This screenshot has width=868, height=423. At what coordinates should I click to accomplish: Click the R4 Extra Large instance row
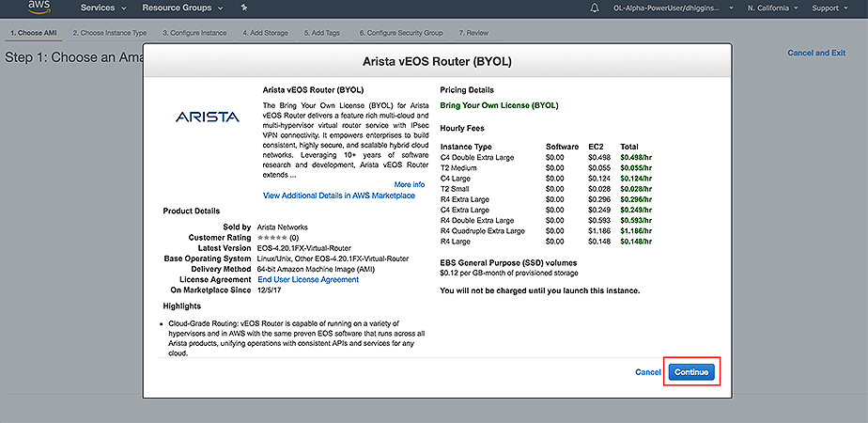(547, 199)
